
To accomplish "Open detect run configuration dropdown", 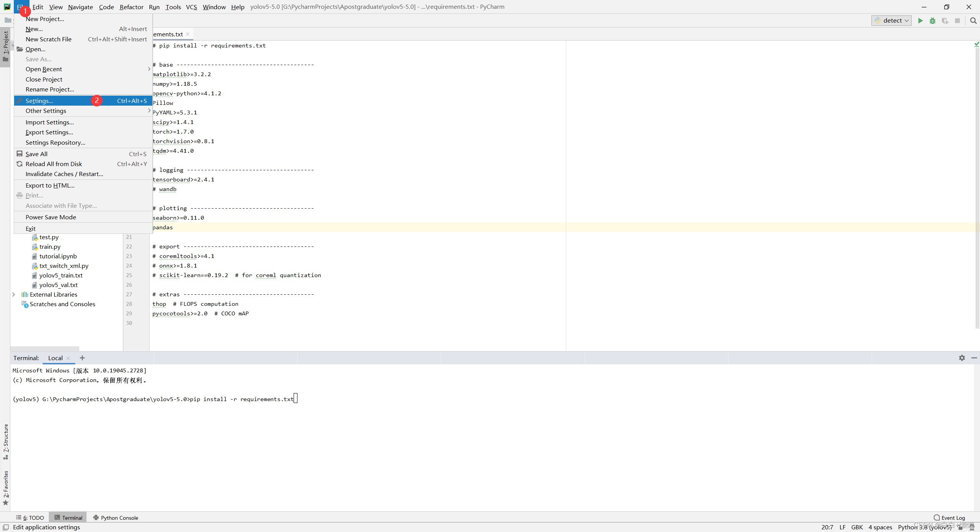I will tap(892, 21).
